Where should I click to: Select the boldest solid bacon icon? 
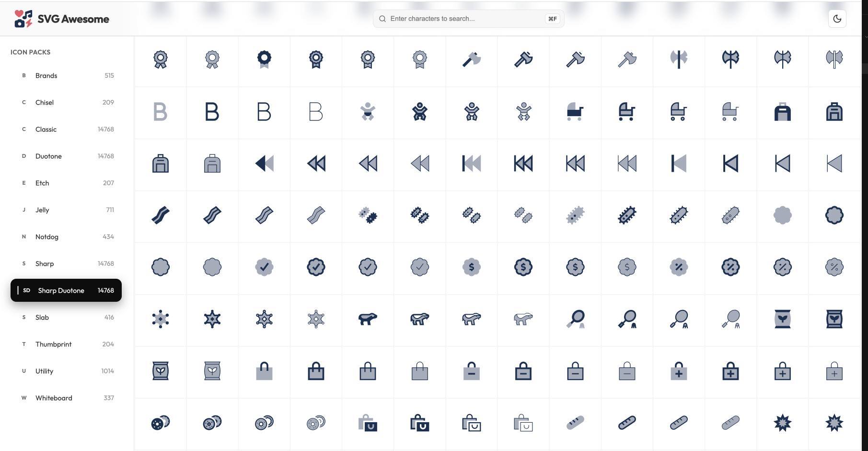point(160,215)
